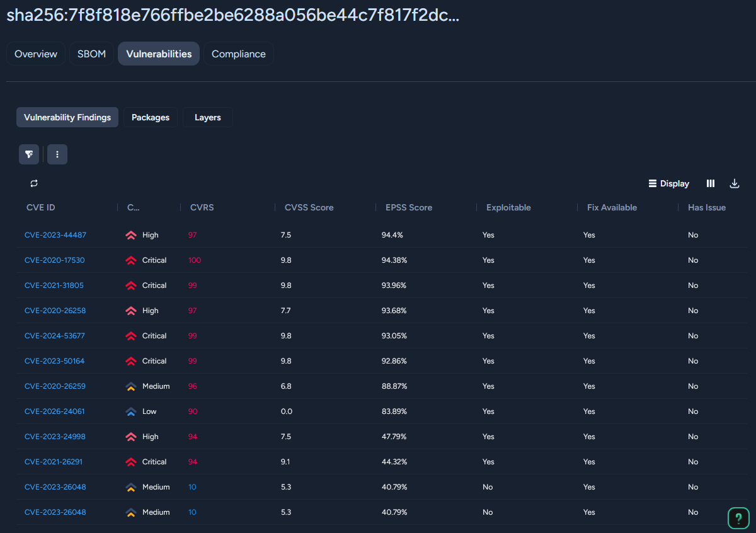Click the EPSS score 93.96%
Screen dimensions: 756x533
tap(394, 285)
